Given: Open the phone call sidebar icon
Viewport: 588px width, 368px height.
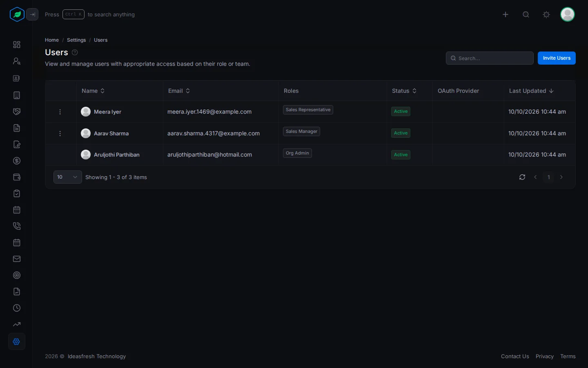Looking at the screenshot, I should 17,226.
